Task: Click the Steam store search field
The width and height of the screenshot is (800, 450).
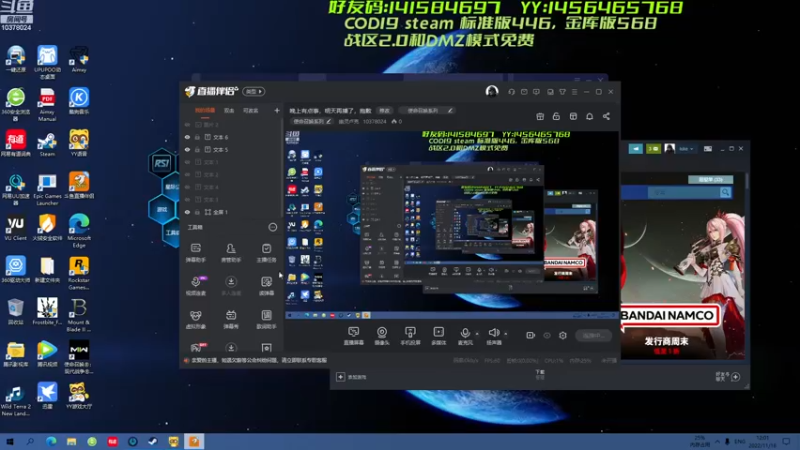Action: click(684, 192)
